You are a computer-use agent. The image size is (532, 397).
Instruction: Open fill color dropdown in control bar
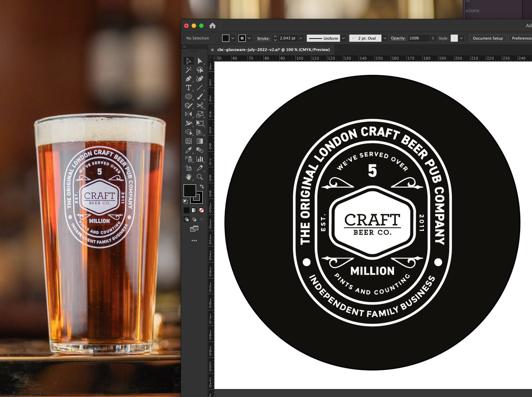tap(233, 38)
